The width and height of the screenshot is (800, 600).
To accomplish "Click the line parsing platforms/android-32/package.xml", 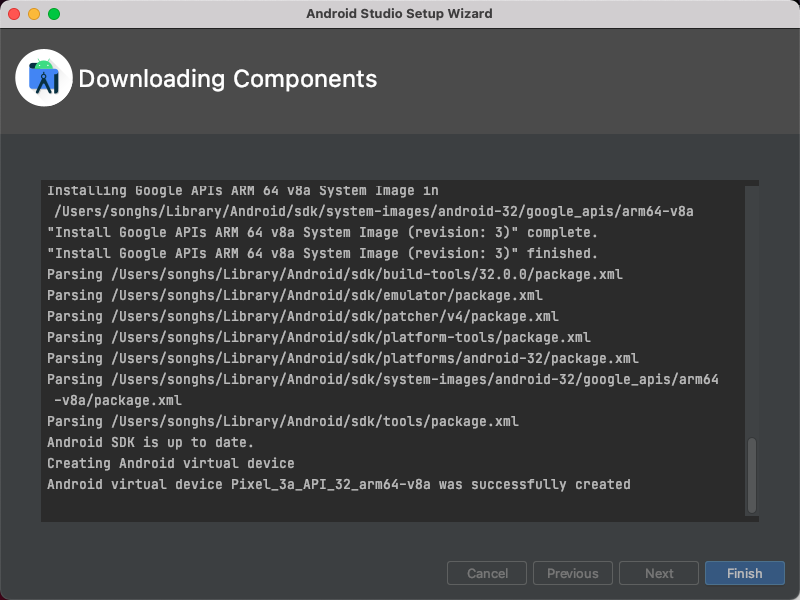I will (343, 358).
